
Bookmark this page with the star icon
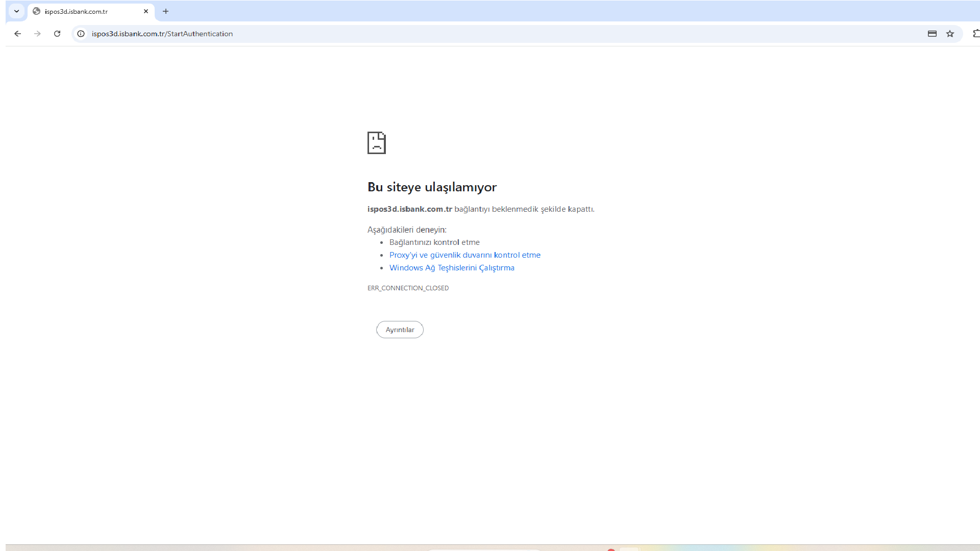(950, 34)
